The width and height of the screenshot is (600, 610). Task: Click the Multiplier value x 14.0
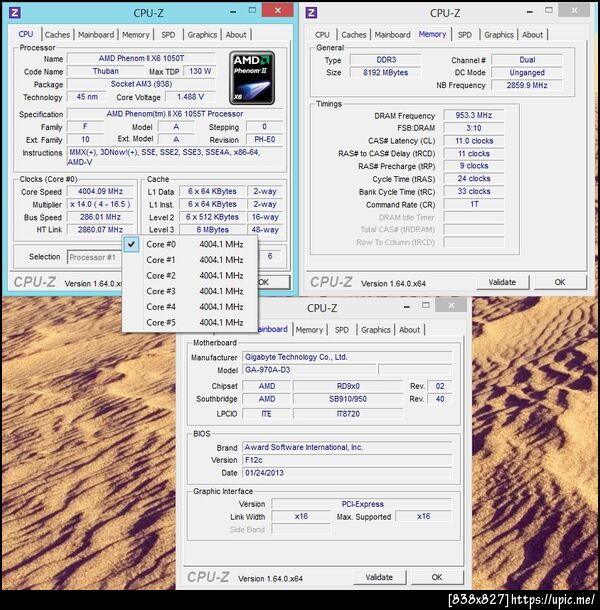100,204
